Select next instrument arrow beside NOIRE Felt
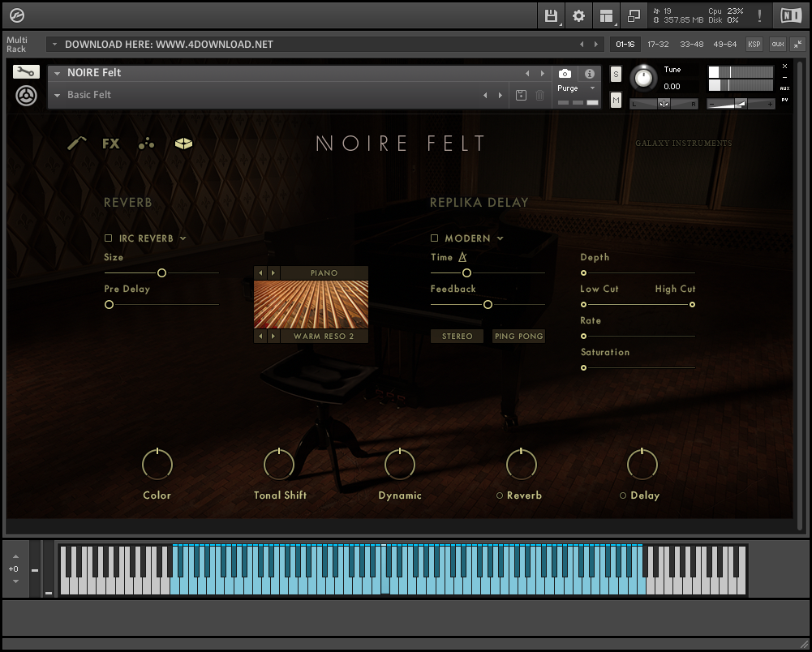 pos(542,74)
